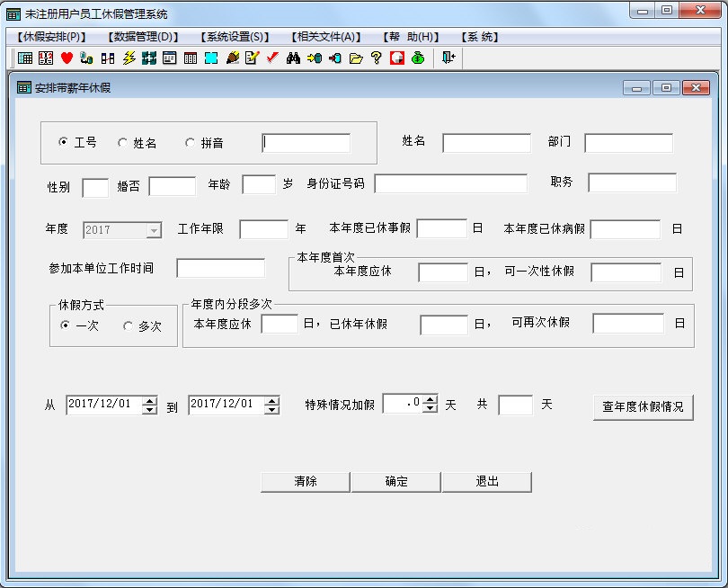Click the red arrow database export icon
Viewport: 728px width, 588px height.
(x=334, y=58)
